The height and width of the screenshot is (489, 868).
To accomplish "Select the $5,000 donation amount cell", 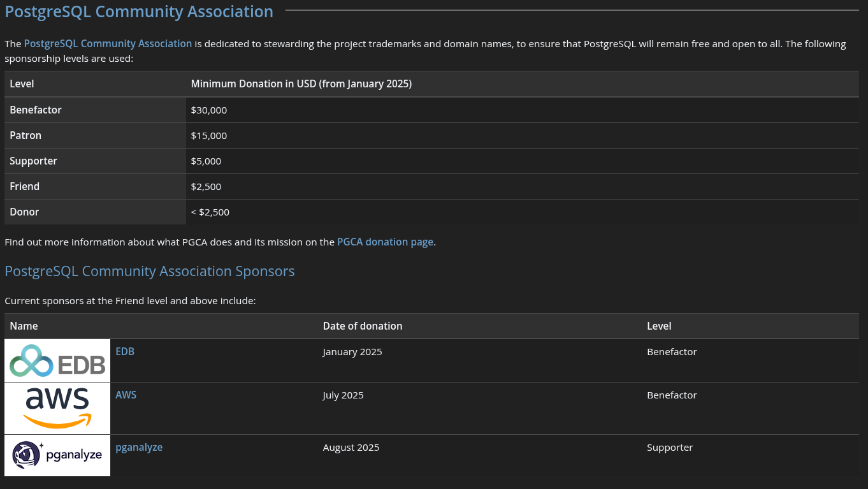I will (x=523, y=161).
